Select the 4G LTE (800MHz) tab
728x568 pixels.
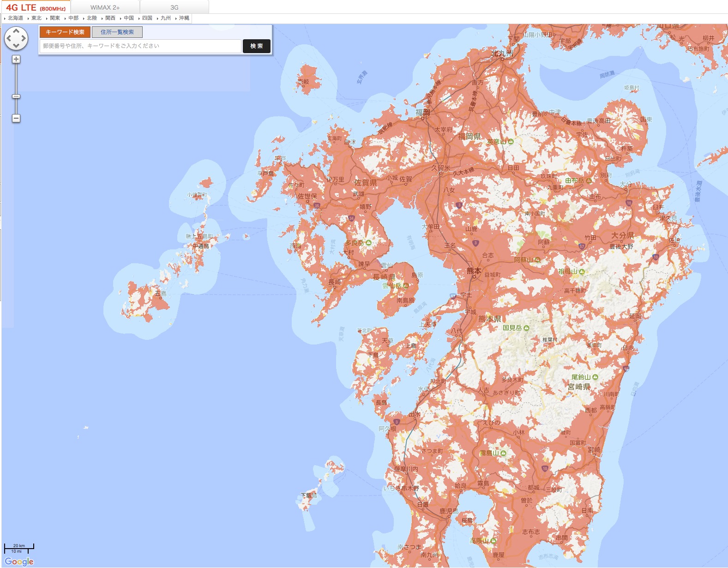tap(36, 7)
